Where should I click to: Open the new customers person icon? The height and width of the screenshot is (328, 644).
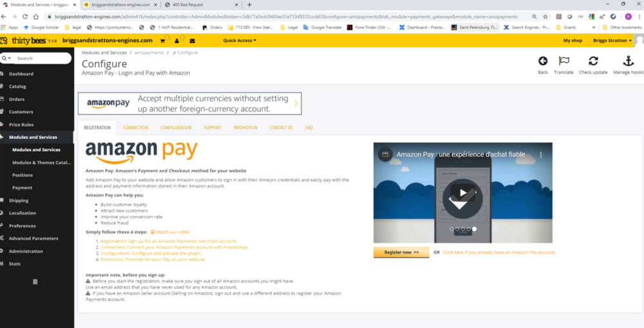[x=177, y=41]
